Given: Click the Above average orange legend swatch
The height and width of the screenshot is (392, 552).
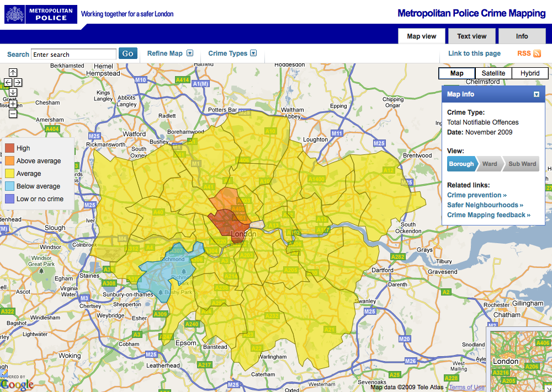Looking at the screenshot, I should (10, 161).
